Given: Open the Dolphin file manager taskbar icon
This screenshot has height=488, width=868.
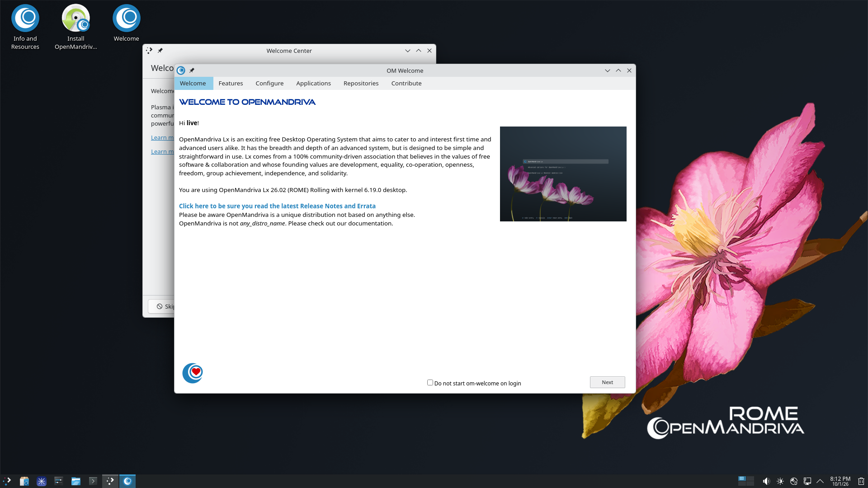Looking at the screenshot, I should click(x=76, y=481).
